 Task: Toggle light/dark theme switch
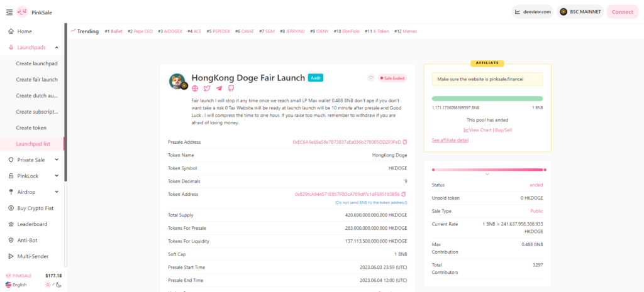point(53,284)
